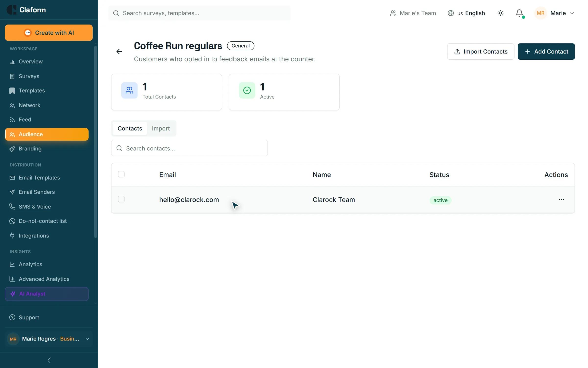The image size is (588, 368).
Task: Expand the Marie Rogres account switcher
Action: (49, 339)
